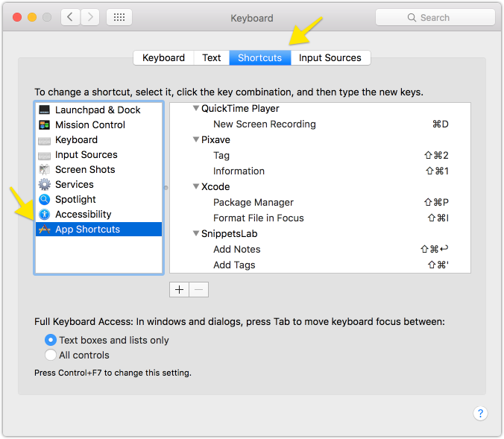Go back with the left chevron button
504x439 pixels.
70,17
